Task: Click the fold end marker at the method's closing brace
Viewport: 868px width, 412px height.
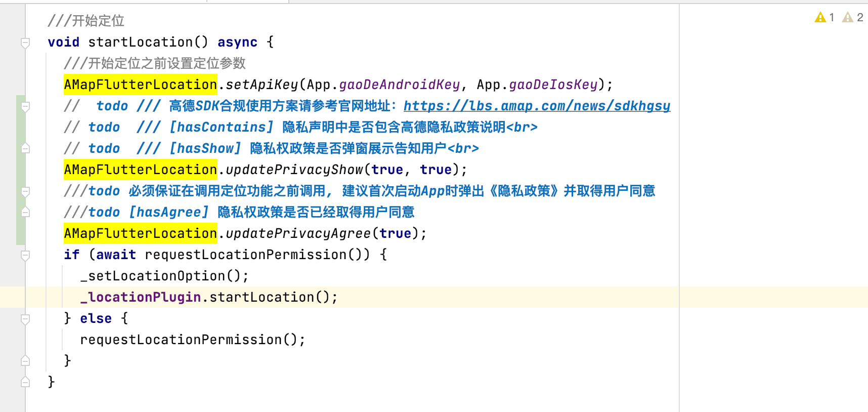Action: coord(25,382)
